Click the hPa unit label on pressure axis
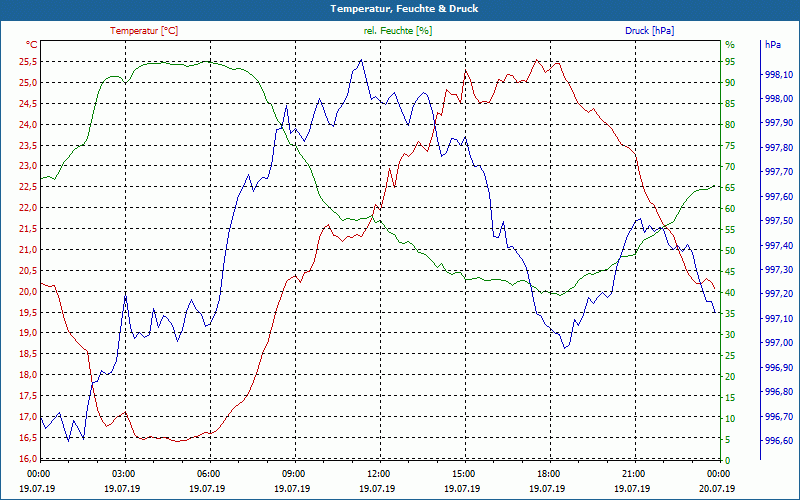The image size is (800, 500). (x=772, y=45)
